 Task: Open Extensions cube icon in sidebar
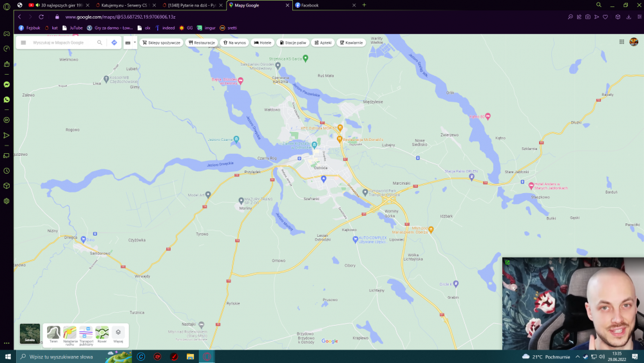click(6, 185)
